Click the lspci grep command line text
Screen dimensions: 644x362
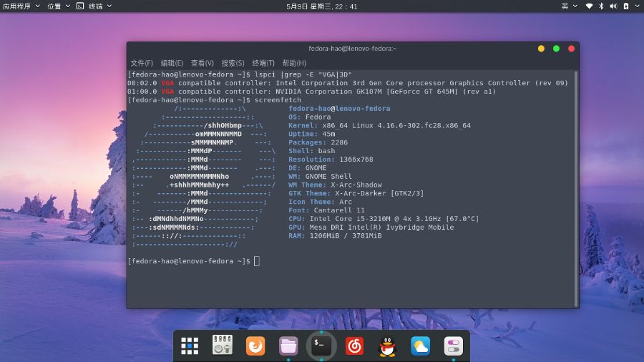[x=303, y=74]
